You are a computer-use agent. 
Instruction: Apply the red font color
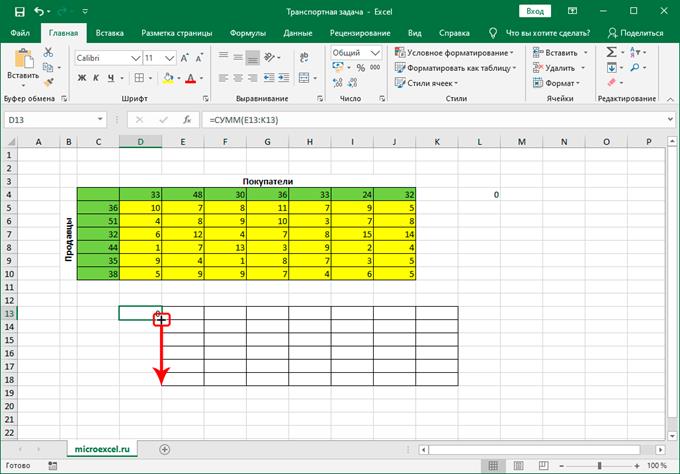click(x=190, y=78)
